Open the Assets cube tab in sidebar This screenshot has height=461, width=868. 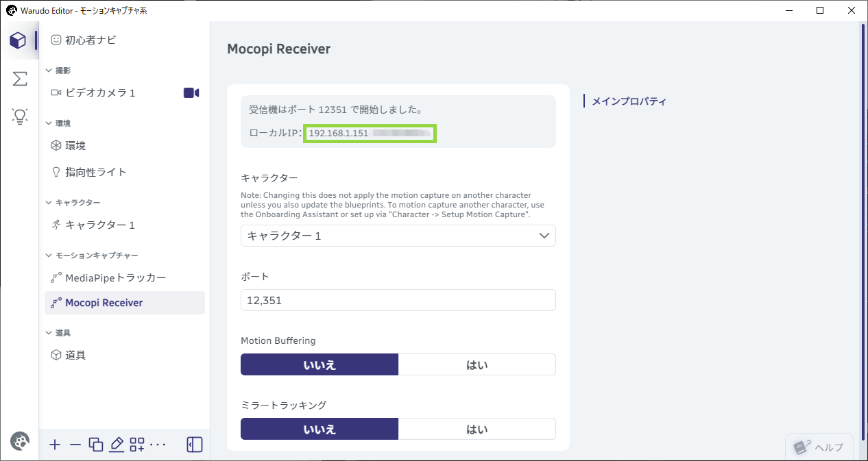(x=19, y=40)
